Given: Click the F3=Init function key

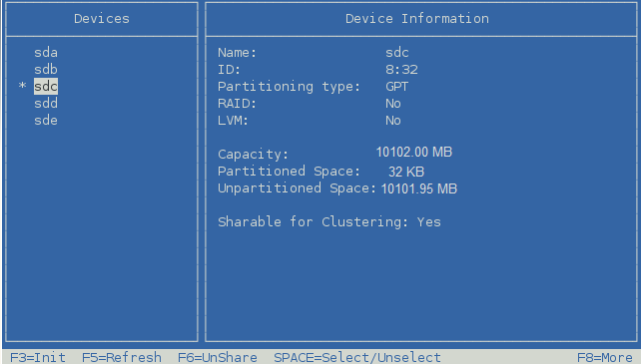Looking at the screenshot, I should point(38,357).
